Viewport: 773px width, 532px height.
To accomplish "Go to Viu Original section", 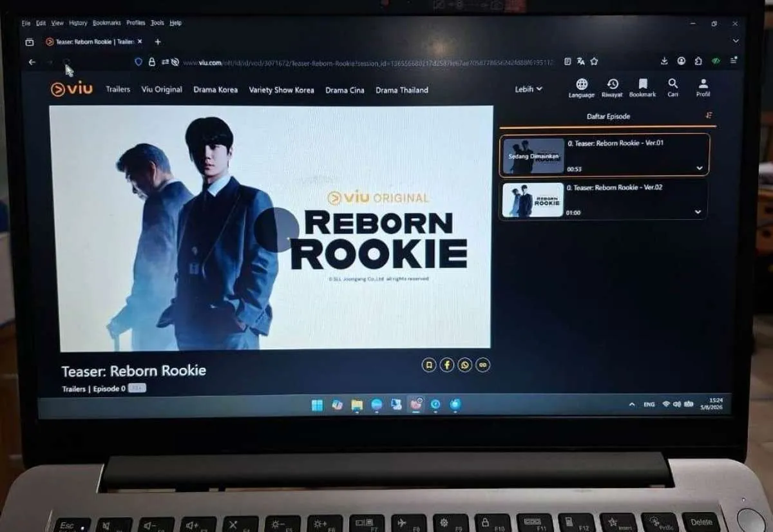I will [x=162, y=90].
